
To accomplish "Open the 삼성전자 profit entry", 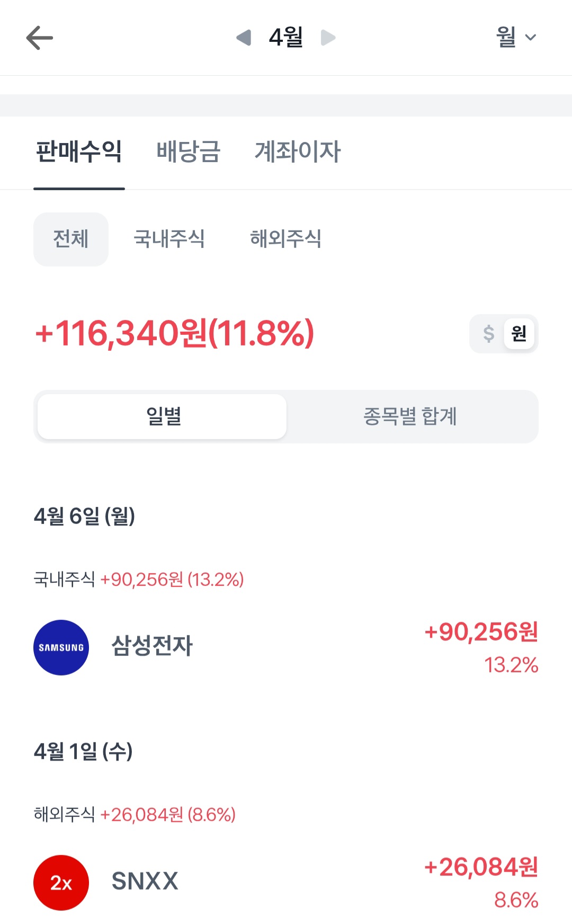I will (x=286, y=646).
